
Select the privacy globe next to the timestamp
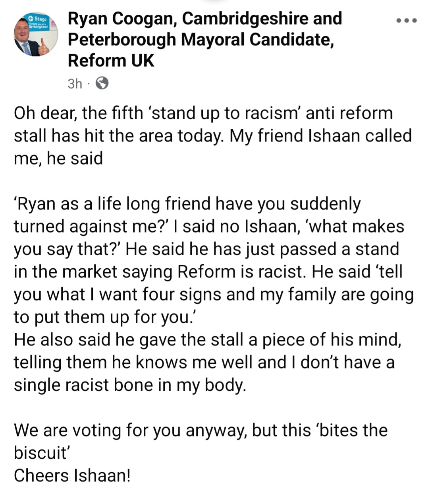(102, 83)
